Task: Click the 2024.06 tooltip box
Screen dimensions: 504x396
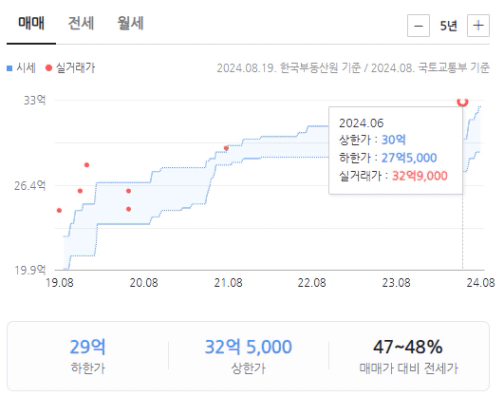Action: 395,150
